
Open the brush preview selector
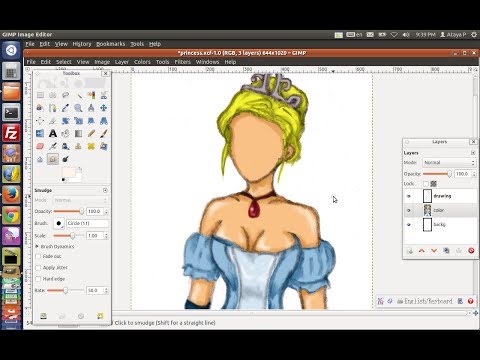pos(59,223)
